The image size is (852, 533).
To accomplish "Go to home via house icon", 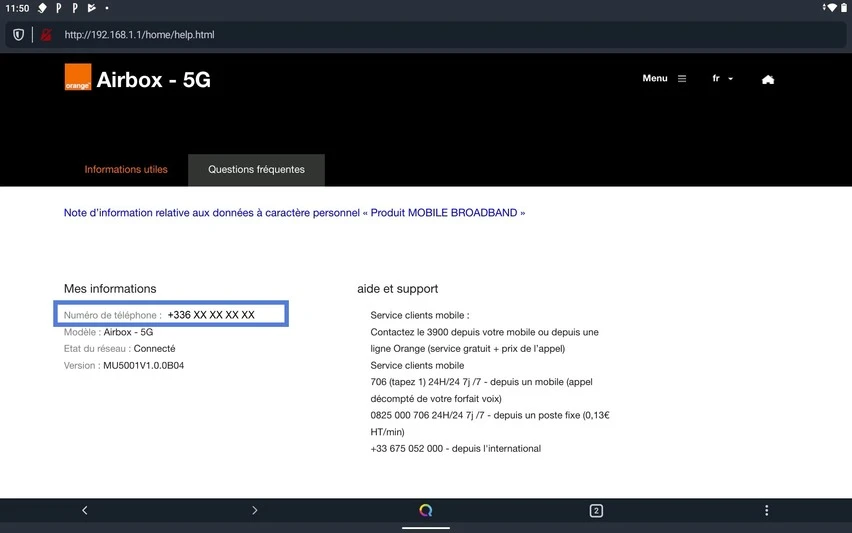I will pos(768,80).
